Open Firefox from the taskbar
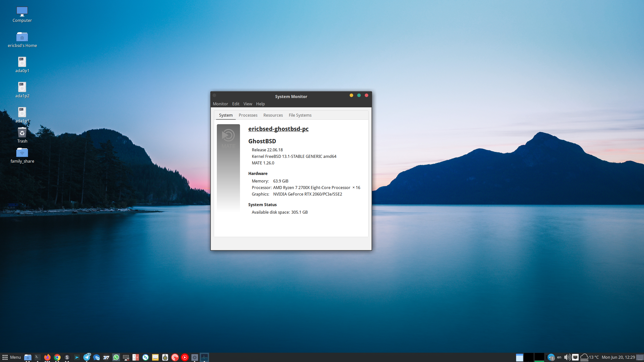 tap(47, 357)
